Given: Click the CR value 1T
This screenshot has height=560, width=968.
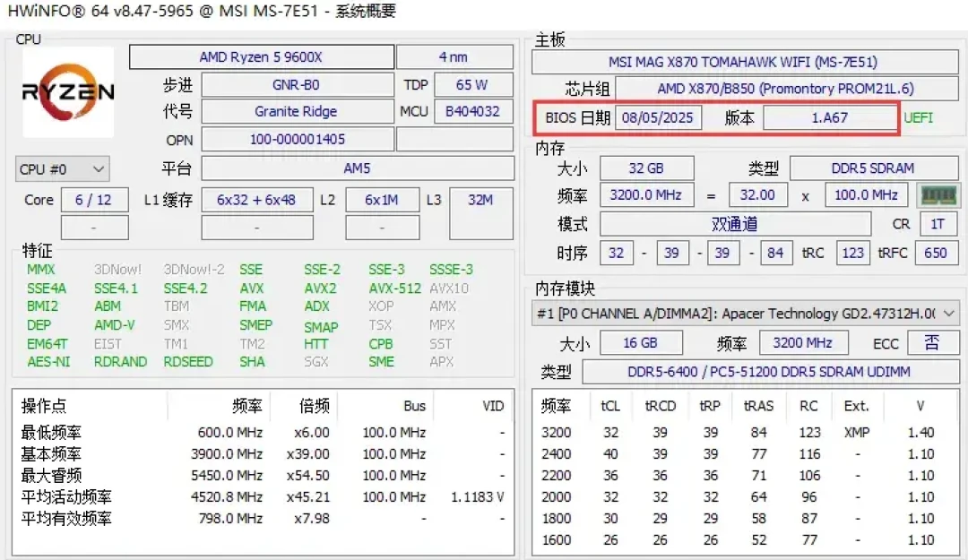Looking at the screenshot, I should [938, 223].
